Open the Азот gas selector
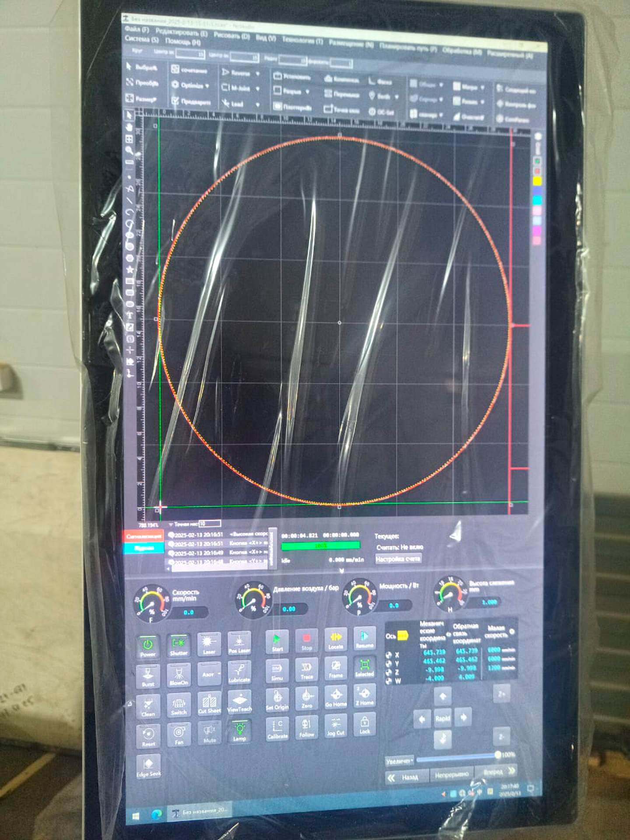 210,674
